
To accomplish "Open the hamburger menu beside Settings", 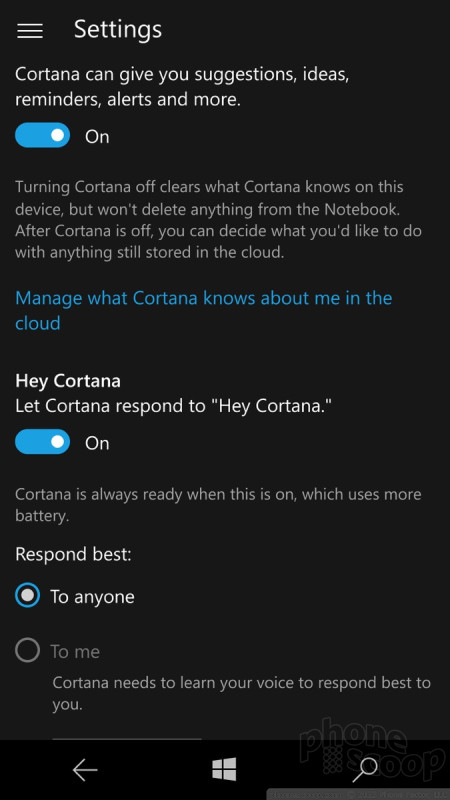I will tap(30, 31).
